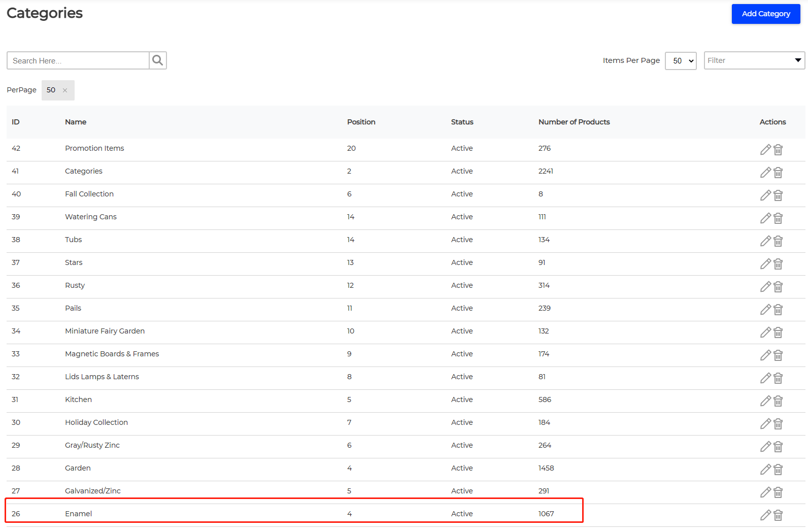Edit the Categories row with pencil icon
The width and height of the screenshot is (808, 532).
765,173
